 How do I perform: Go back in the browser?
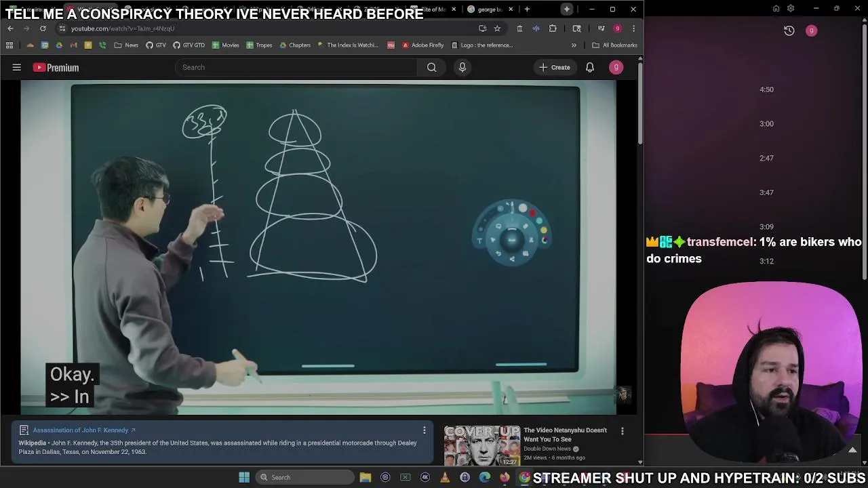pyautogui.click(x=10, y=28)
